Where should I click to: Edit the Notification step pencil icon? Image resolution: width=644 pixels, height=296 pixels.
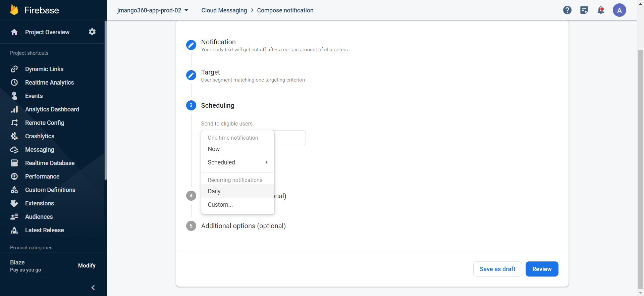(x=191, y=45)
